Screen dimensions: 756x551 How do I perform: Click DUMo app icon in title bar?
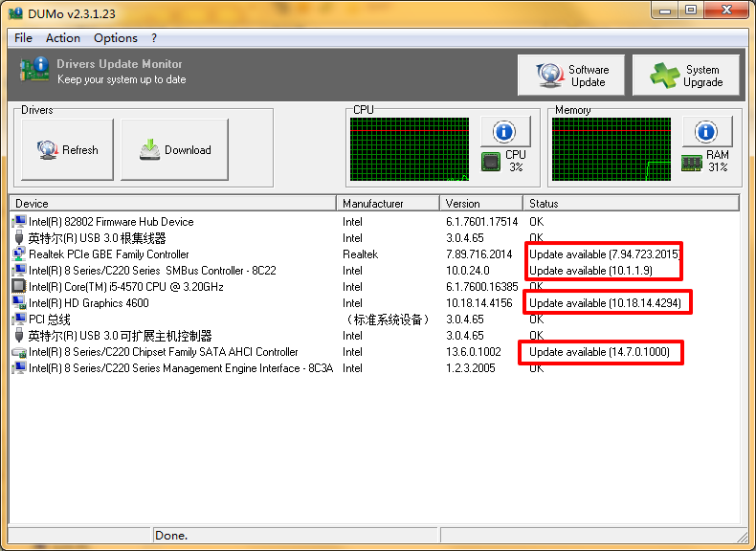[16, 13]
